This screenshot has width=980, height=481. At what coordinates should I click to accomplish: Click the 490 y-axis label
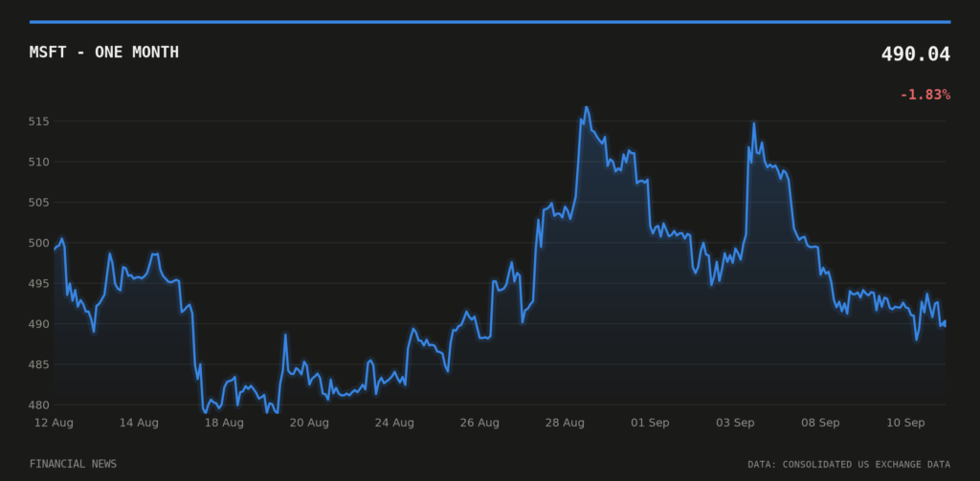click(37, 324)
